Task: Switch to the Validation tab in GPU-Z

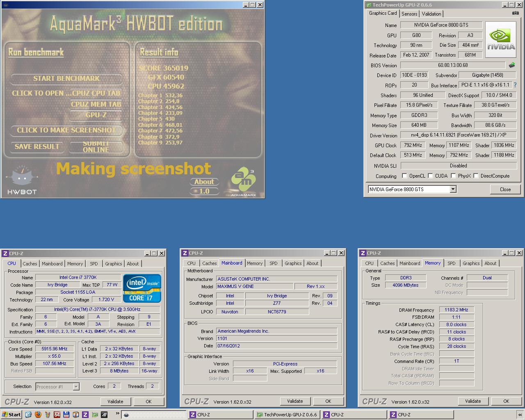Action: tap(431, 14)
